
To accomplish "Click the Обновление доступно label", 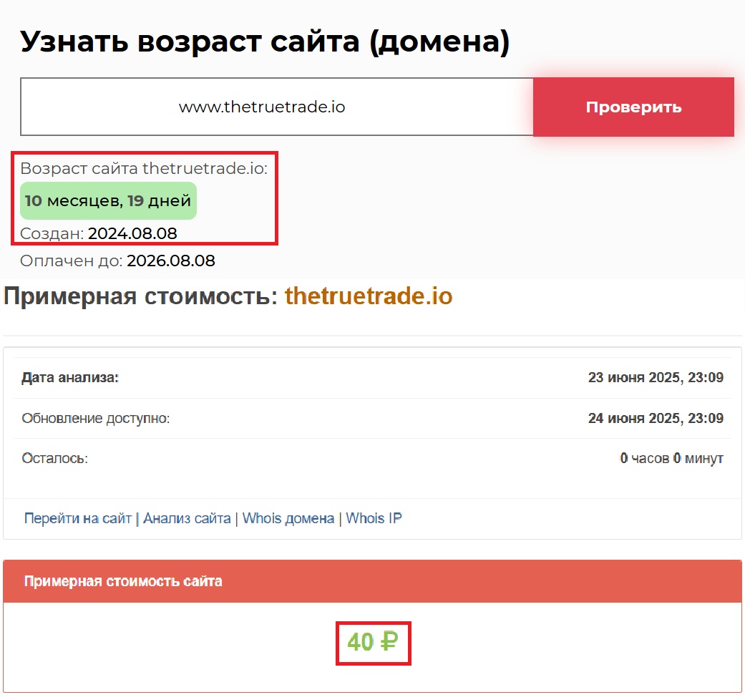I will pos(96,418).
